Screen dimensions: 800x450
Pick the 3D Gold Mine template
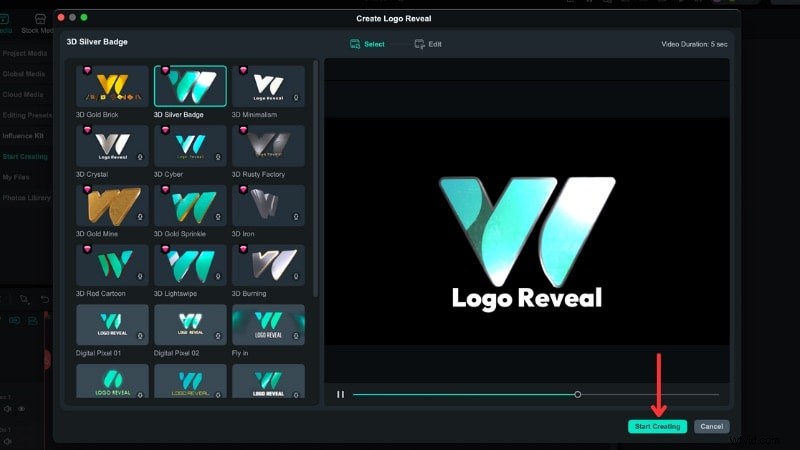point(112,205)
